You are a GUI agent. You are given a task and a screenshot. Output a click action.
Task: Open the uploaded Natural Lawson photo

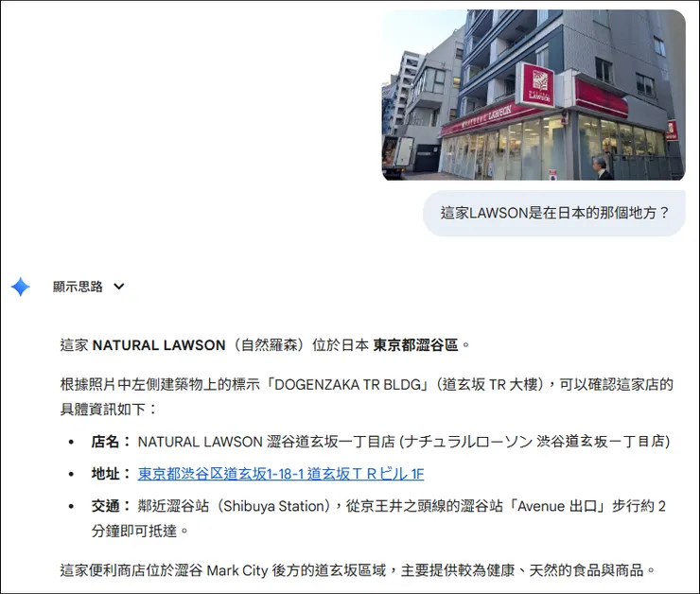pyautogui.click(x=534, y=95)
